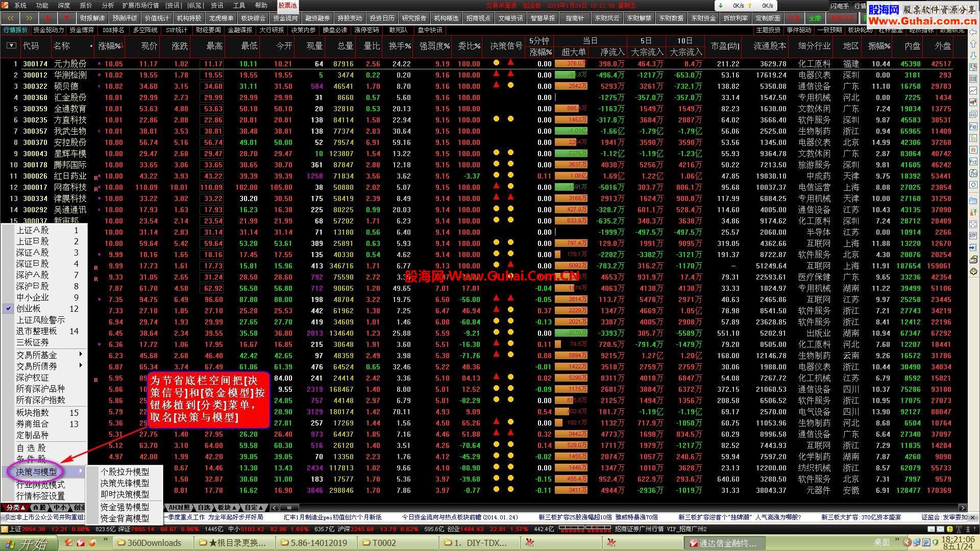
Task: Click the application logo icon in title bar
Action: (6, 5)
